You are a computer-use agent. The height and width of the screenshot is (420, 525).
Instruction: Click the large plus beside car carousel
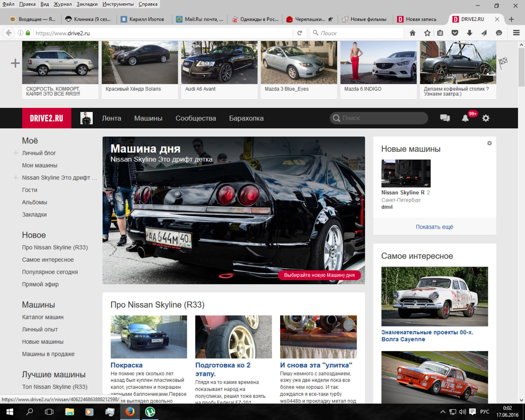tap(15, 63)
